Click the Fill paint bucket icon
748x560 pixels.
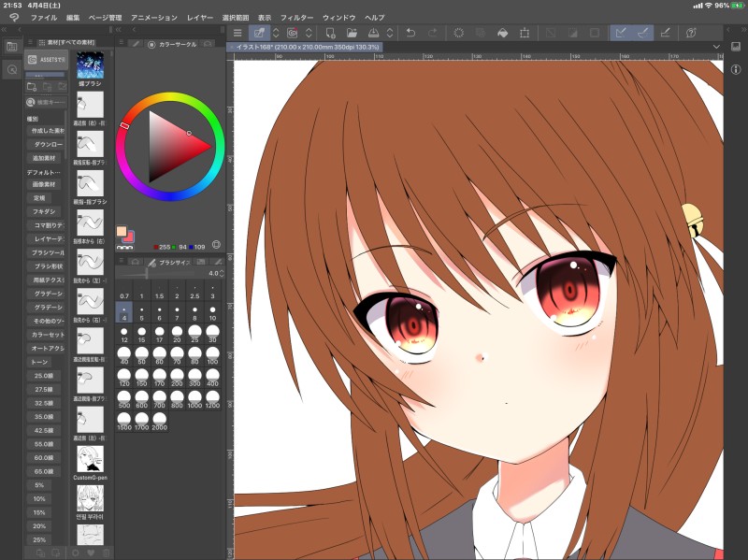[x=502, y=33]
